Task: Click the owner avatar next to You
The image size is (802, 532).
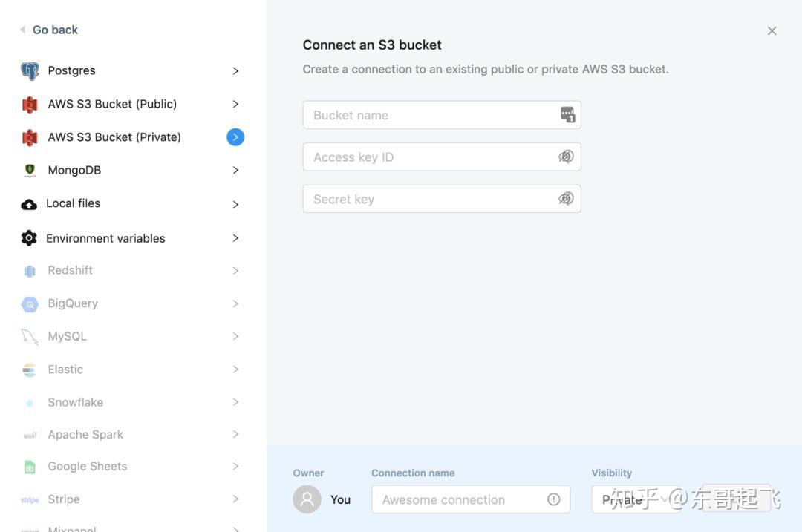Action: click(307, 499)
